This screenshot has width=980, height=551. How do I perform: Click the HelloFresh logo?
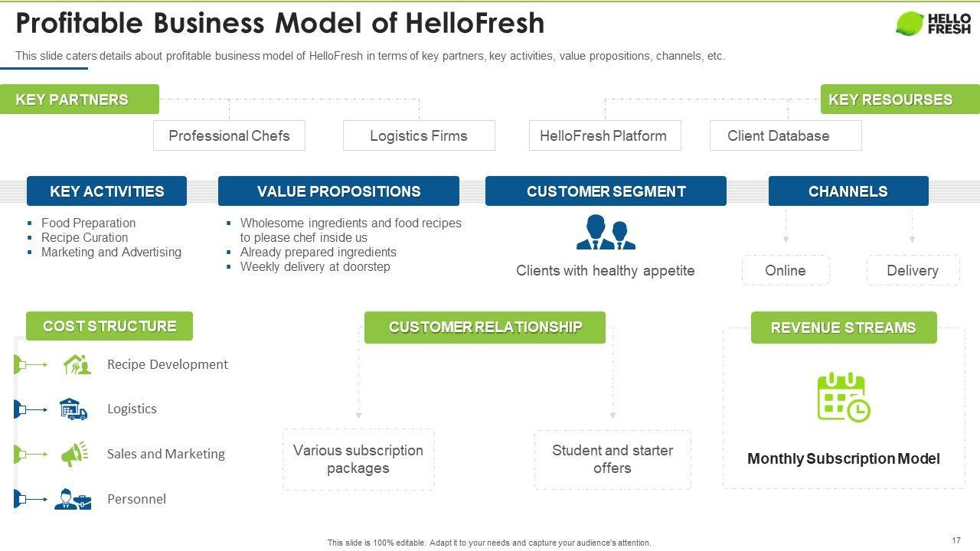click(x=933, y=24)
